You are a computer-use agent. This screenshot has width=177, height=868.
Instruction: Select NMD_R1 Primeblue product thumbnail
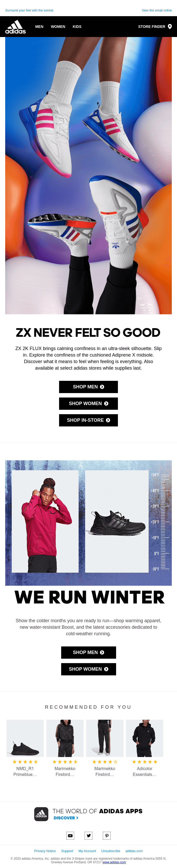25,738
